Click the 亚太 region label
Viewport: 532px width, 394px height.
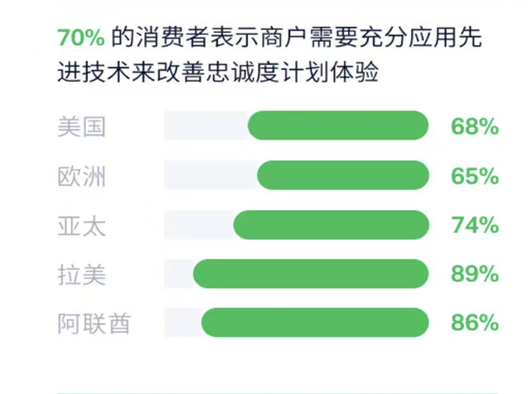tap(81, 226)
